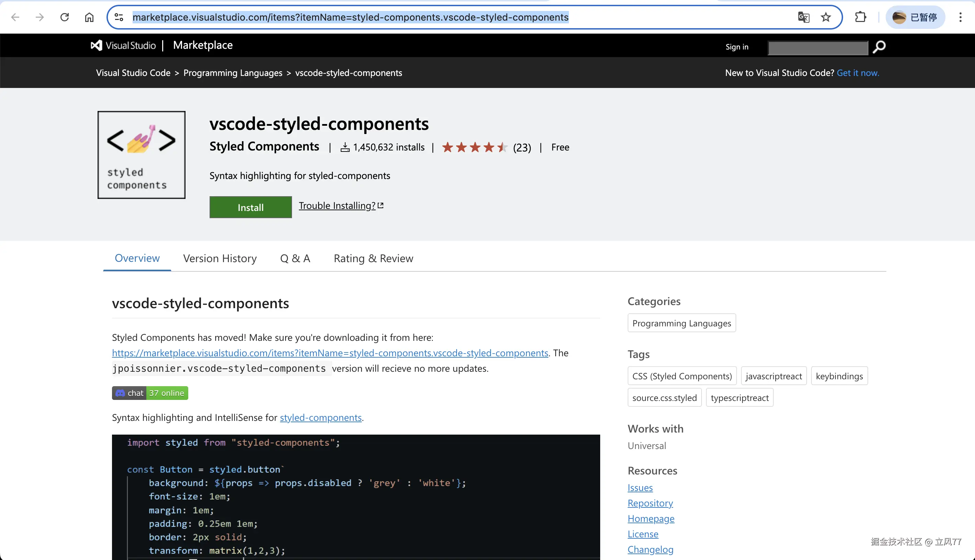Click the source.css.styled tag
Screen dimensions: 975x560
pos(665,398)
